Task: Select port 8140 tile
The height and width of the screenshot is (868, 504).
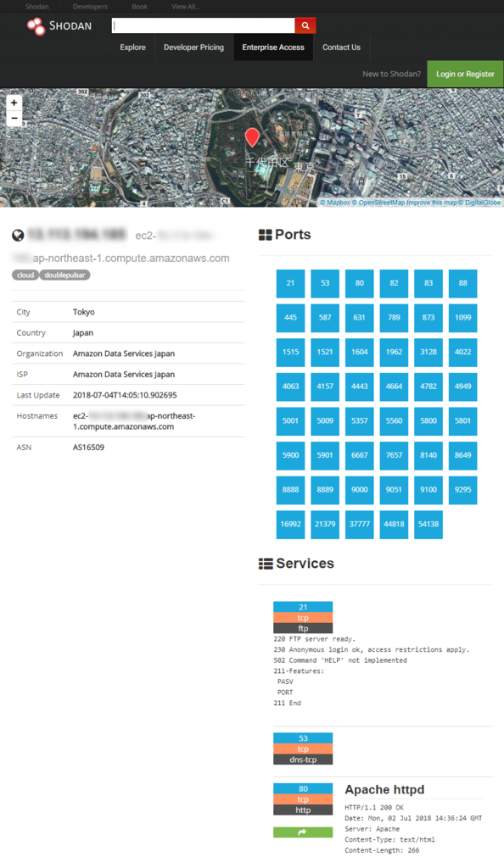Action: (428, 455)
